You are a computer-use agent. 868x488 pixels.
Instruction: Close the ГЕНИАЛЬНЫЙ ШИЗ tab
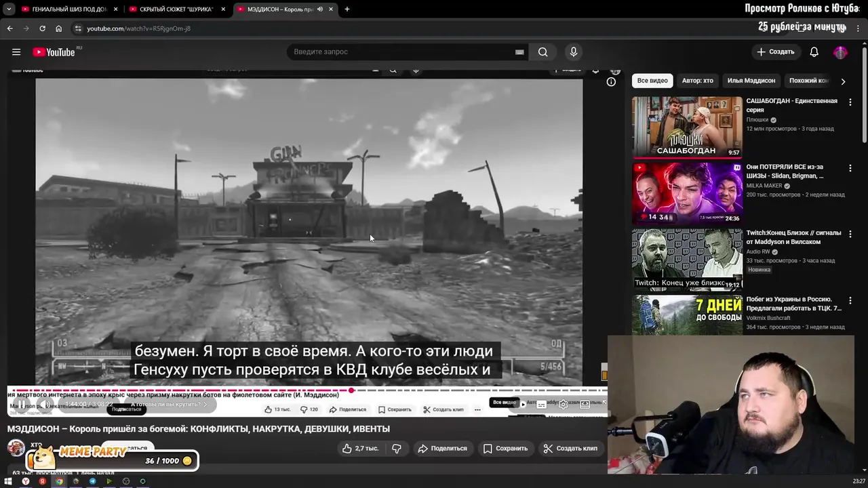click(115, 9)
